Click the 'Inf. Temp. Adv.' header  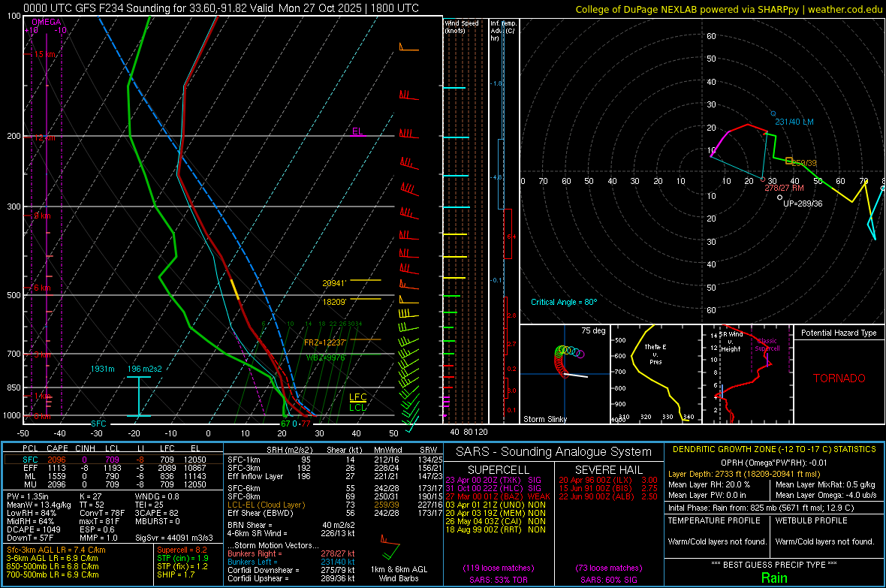click(x=503, y=31)
